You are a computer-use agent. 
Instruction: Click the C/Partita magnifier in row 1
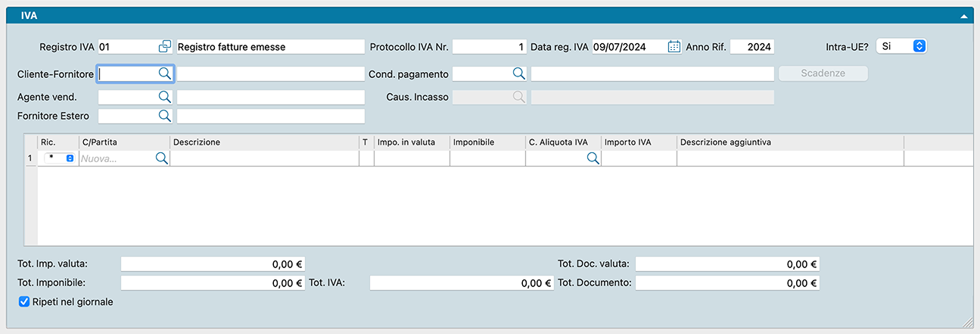coord(161,158)
